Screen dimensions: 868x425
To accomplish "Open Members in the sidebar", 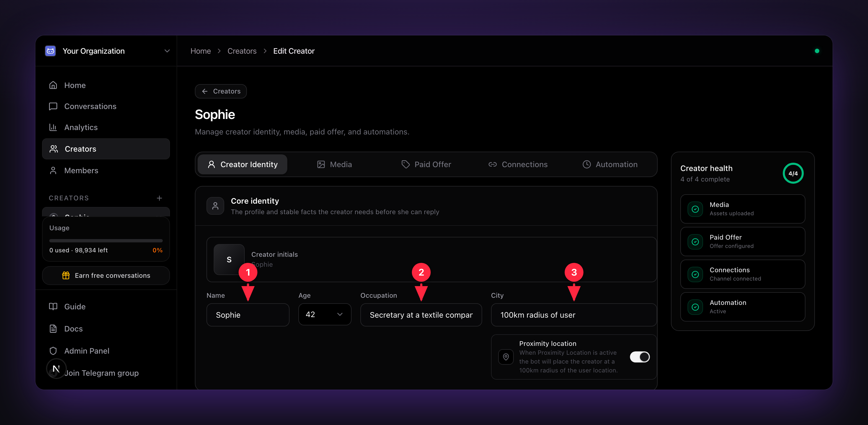I will pyautogui.click(x=106, y=170).
